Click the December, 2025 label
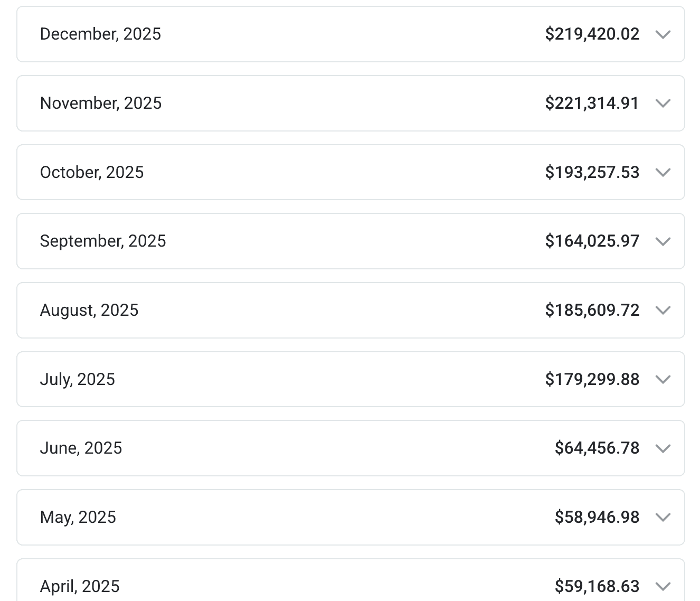The height and width of the screenshot is (601, 700). 100,34
